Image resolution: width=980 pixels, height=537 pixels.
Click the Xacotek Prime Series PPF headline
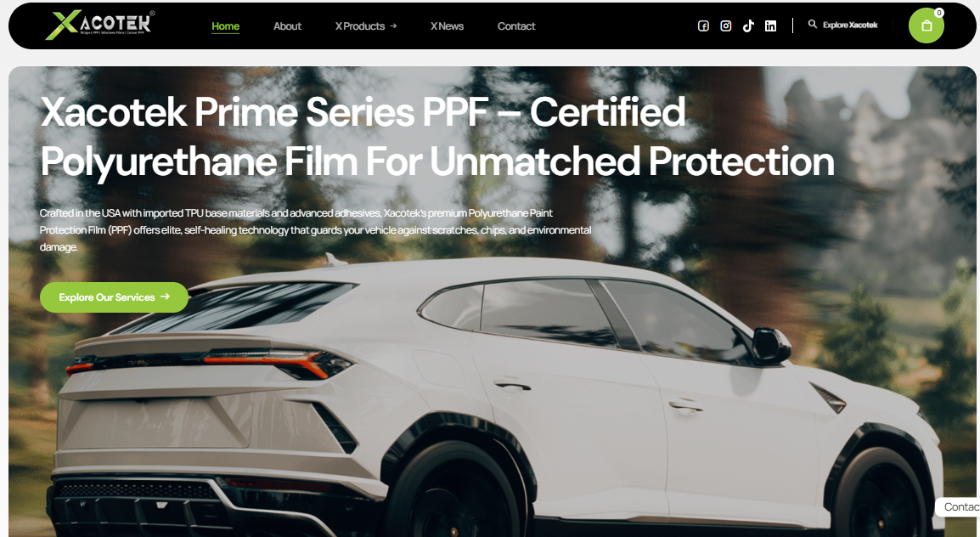click(x=436, y=136)
